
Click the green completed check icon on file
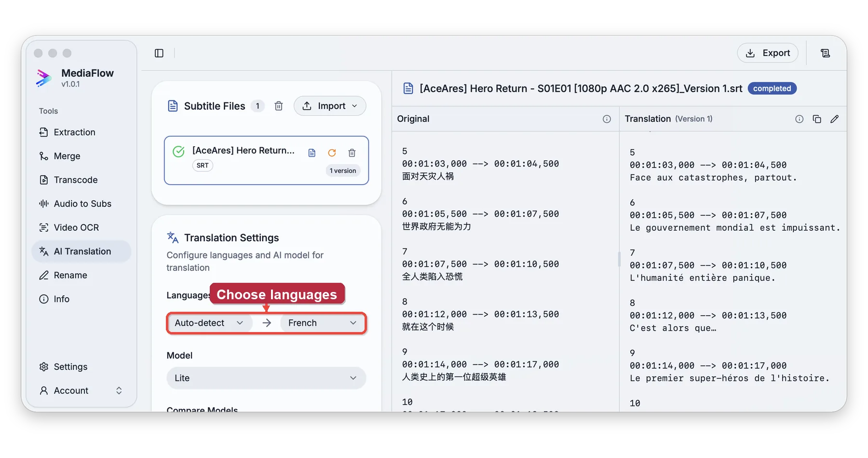178,152
